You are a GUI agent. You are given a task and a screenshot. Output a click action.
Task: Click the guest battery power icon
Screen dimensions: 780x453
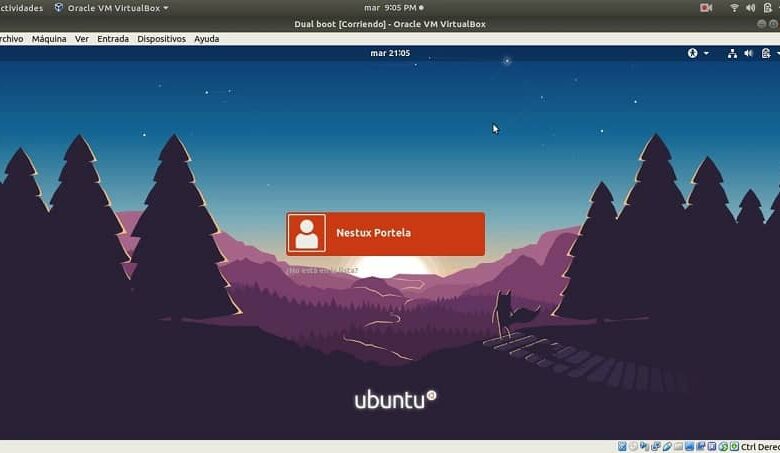coord(766,53)
